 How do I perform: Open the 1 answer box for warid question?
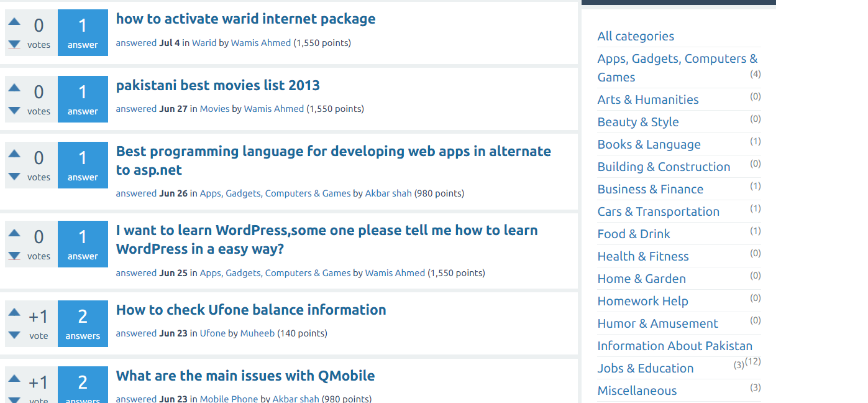click(83, 33)
